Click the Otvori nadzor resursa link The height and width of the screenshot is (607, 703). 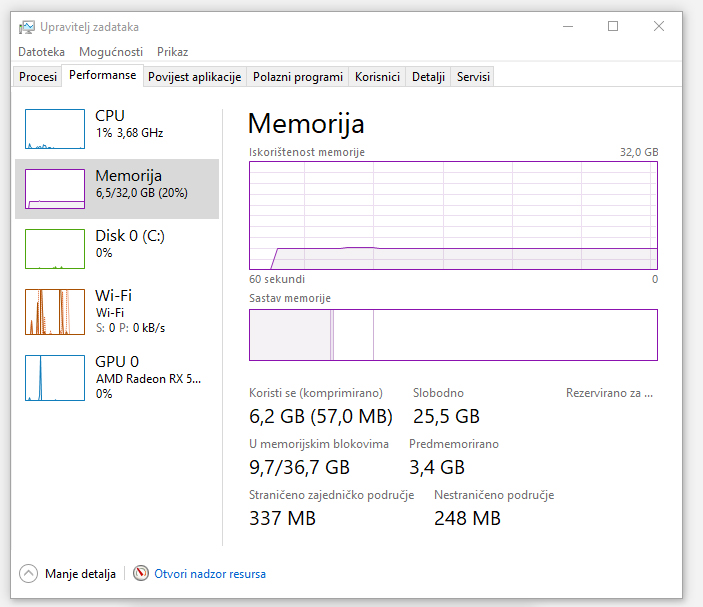coord(210,574)
